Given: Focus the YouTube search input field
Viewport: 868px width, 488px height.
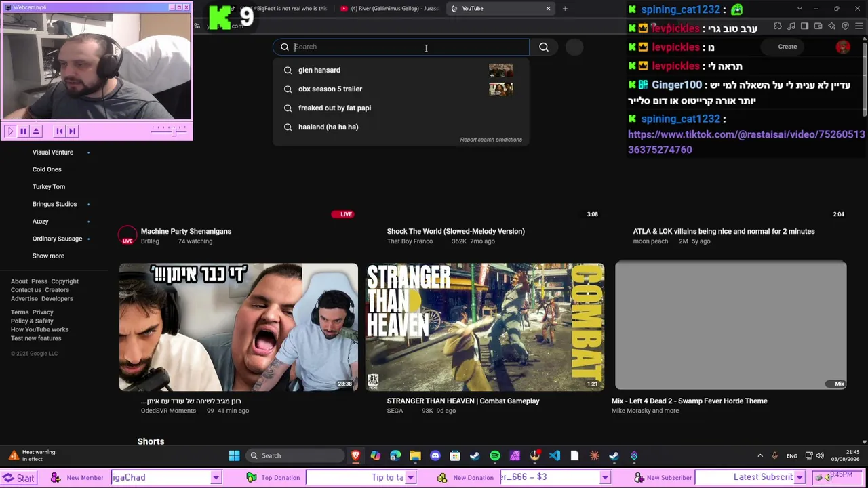Looking at the screenshot, I should tap(401, 47).
